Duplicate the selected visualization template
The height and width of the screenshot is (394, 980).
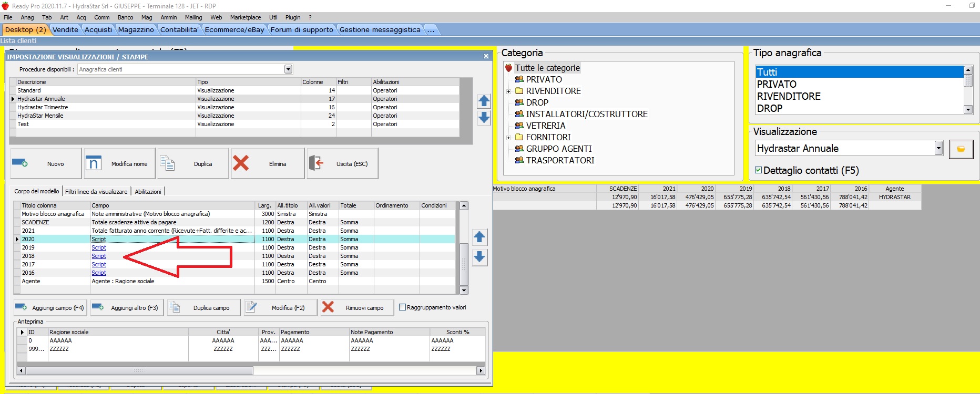(x=192, y=163)
